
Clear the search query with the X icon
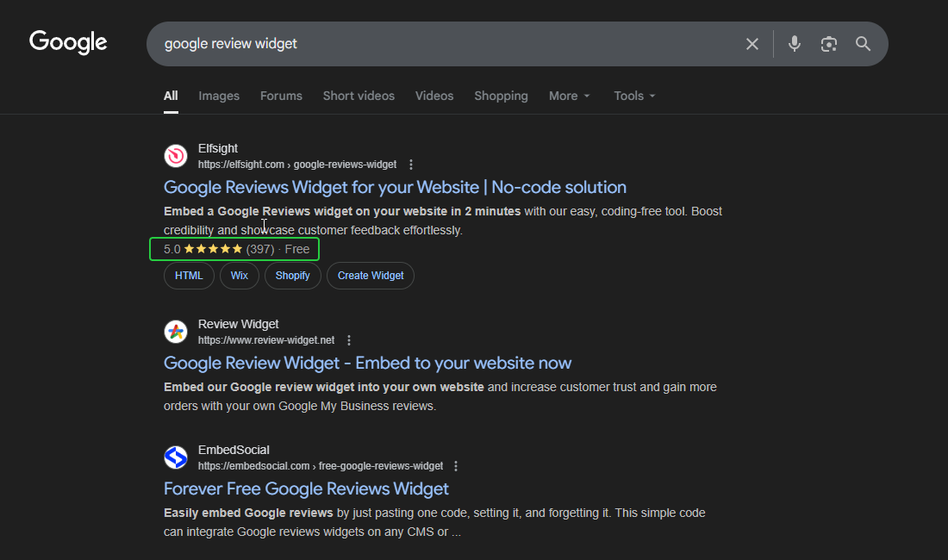tap(752, 43)
